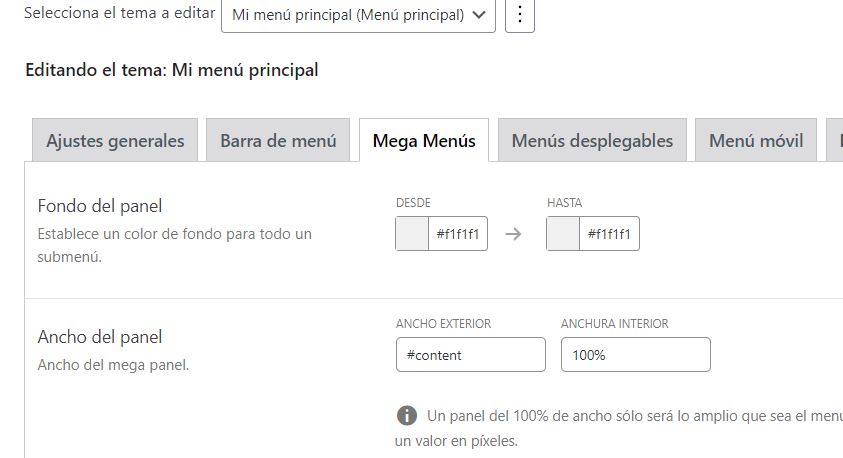Click the 'Fondo del panel' setting label

click(99, 206)
